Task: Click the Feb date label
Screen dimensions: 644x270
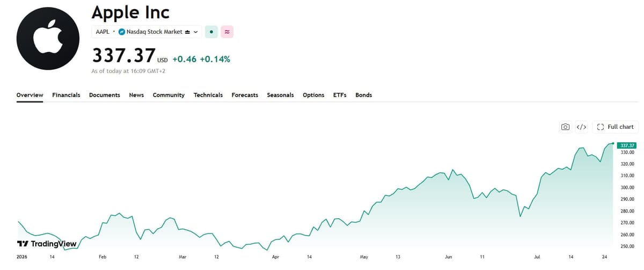Action: click(x=103, y=257)
